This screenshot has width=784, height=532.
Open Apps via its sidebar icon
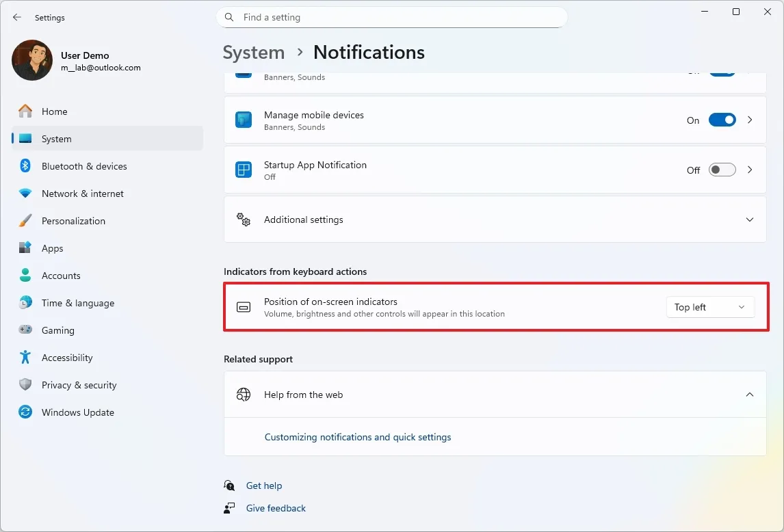click(25, 248)
